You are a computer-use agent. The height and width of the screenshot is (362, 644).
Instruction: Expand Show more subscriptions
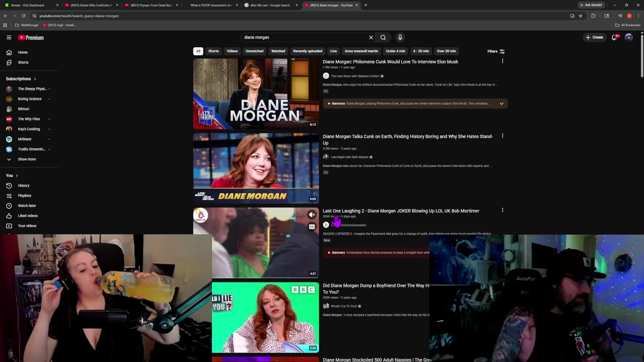pos(27,159)
